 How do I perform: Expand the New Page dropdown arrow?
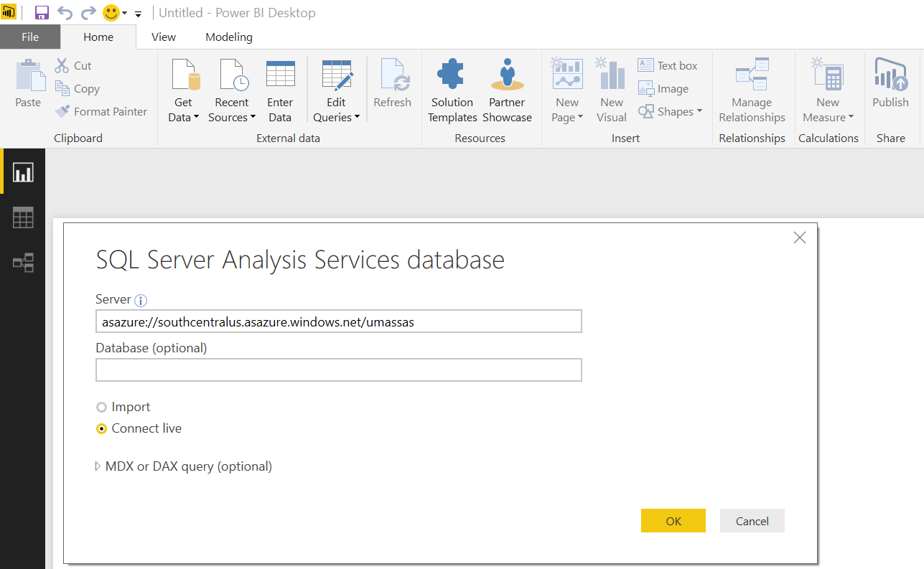[580, 118]
